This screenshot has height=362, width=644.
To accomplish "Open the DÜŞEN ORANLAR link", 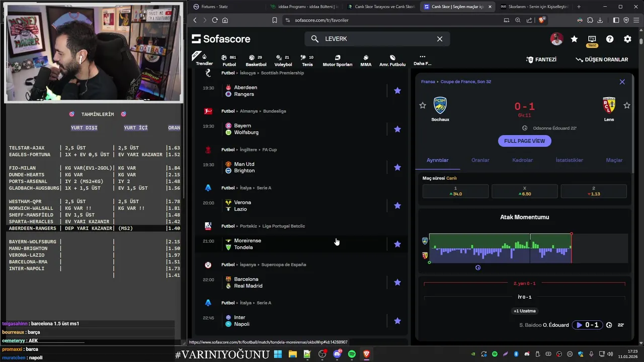I will coord(602,59).
